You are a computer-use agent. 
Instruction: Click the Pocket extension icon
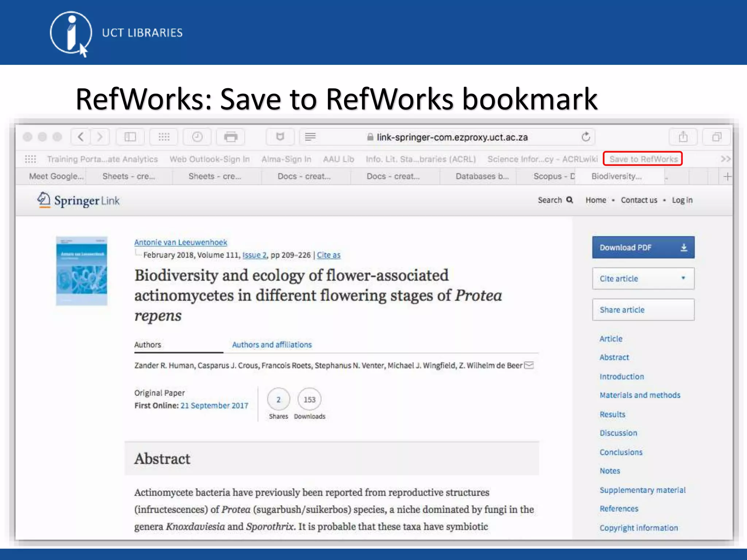280,137
